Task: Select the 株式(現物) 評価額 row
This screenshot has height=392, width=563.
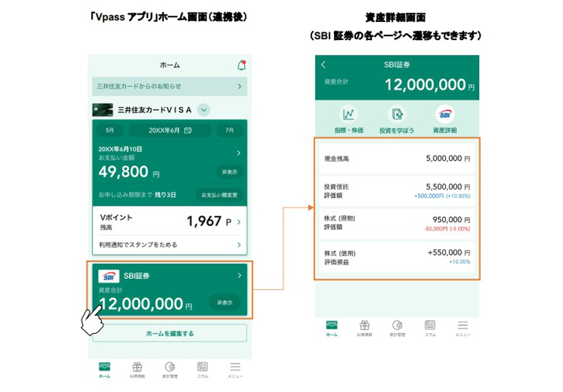Action: [x=397, y=224]
